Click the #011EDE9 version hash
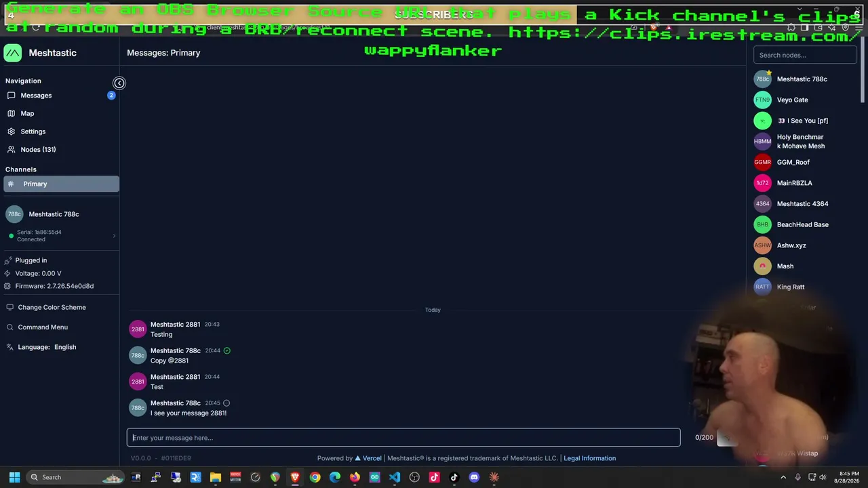The width and height of the screenshot is (868, 488). 176,458
